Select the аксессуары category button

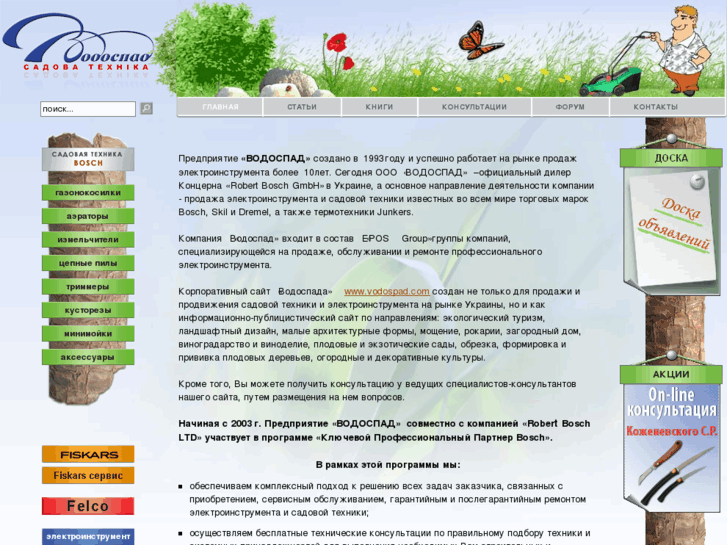point(88,357)
